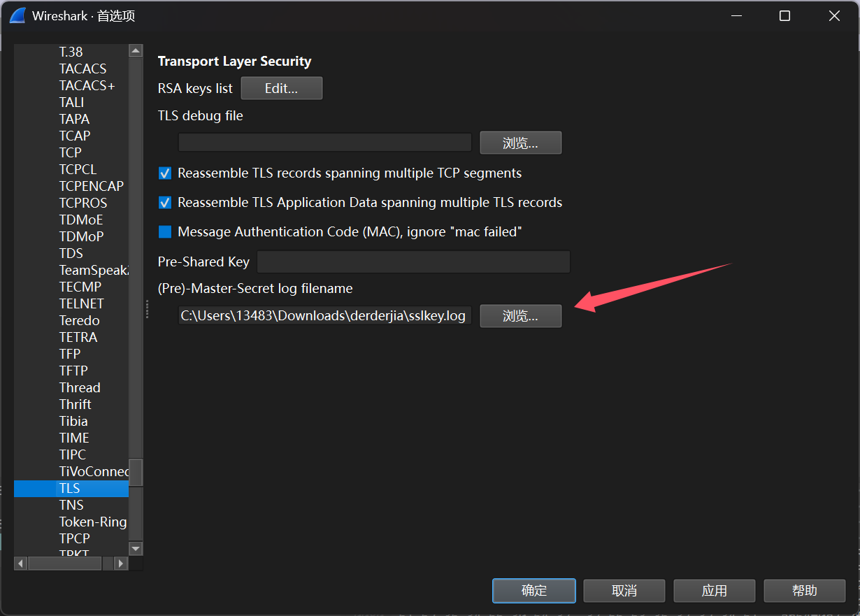Select Token-Ring protocol entry
The image size is (860, 616).
[93, 522]
